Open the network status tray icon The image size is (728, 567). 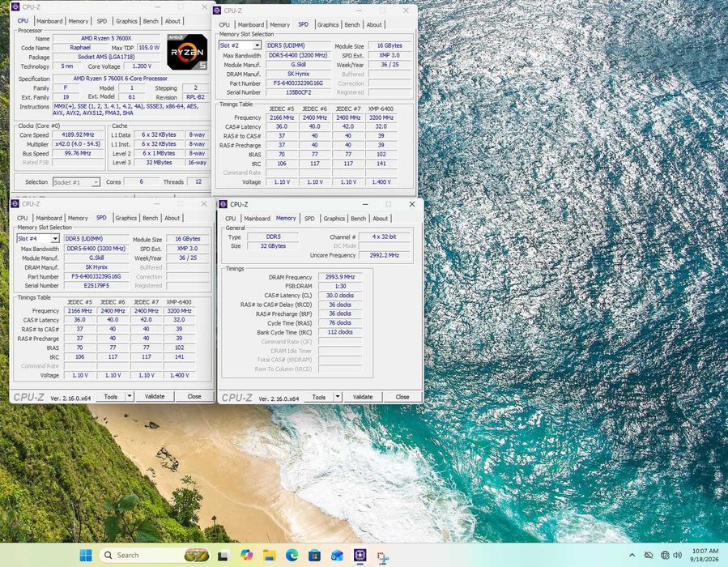click(665, 555)
